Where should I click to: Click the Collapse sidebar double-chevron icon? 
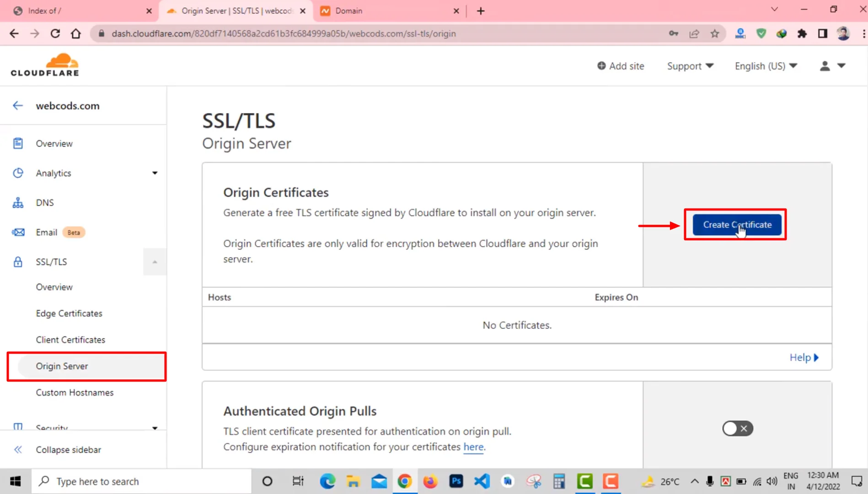coord(18,450)
